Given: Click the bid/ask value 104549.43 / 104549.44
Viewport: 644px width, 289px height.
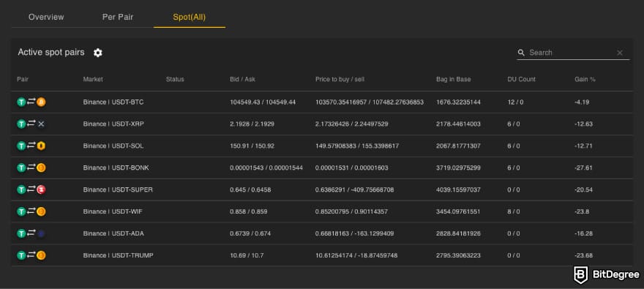Looking at the screenshot, I should tap(263, 102).
